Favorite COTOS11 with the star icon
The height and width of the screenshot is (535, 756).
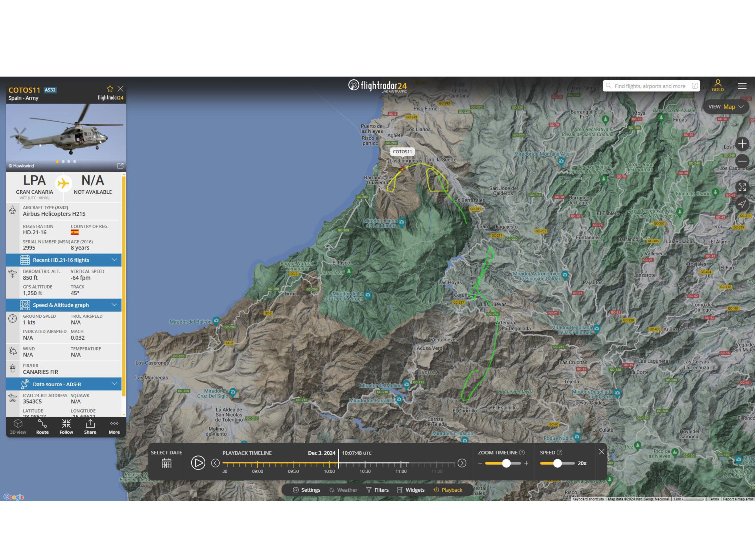click(110, 89)
